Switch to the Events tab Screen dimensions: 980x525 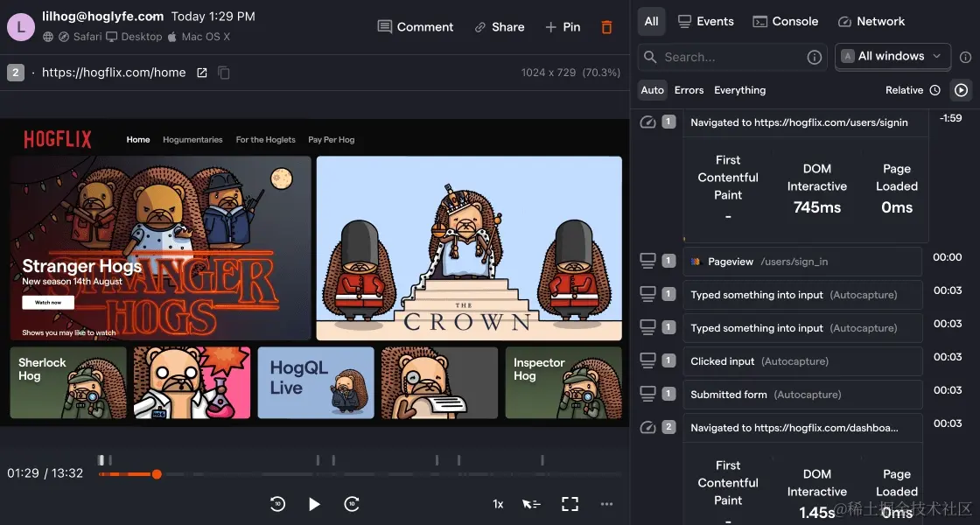pyautogui.click(x=705, y=21)
